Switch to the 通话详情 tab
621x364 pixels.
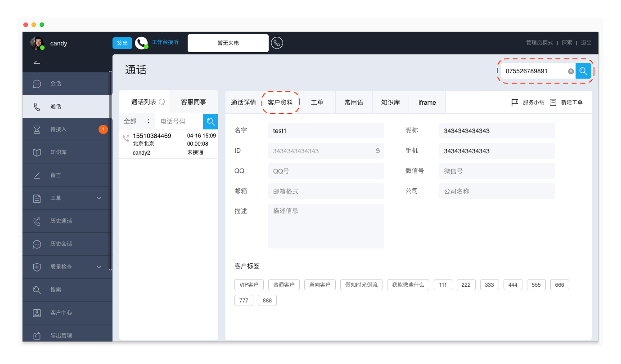(243, 102)
